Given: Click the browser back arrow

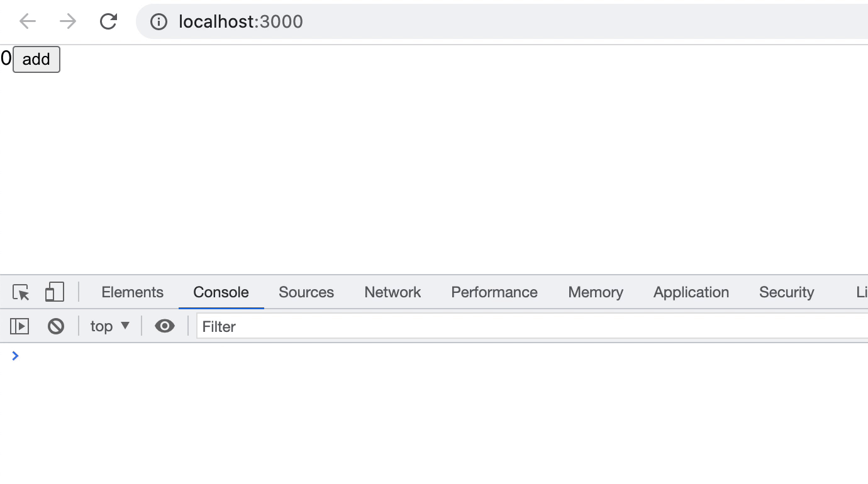Looking at the screenshot, I should 28,21.
